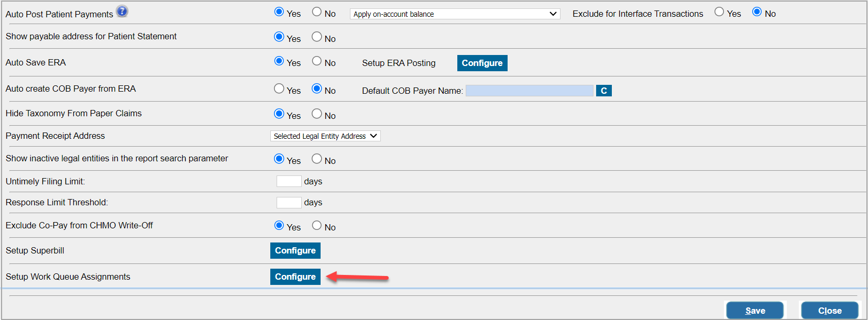Select No for Auto Post Patient Payments
This screenshot has height=320, width=868.
coord(317,12)
